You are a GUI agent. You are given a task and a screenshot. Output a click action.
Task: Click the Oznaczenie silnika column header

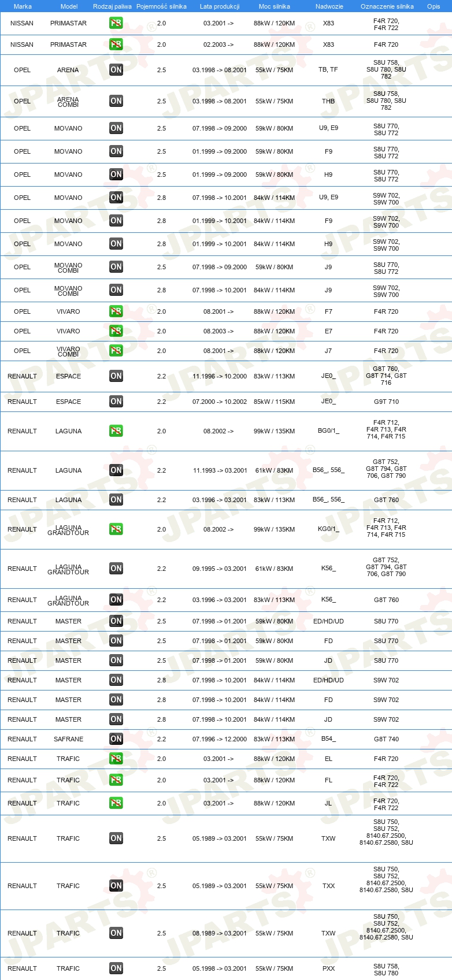pyautogui.click(x=387, y=6)
